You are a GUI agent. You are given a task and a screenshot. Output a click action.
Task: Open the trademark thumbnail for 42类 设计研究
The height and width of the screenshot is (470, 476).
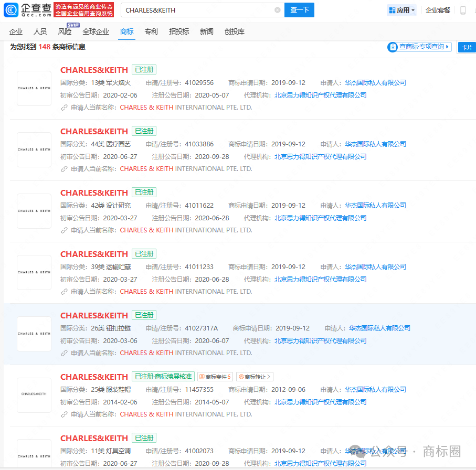[34, 211]
